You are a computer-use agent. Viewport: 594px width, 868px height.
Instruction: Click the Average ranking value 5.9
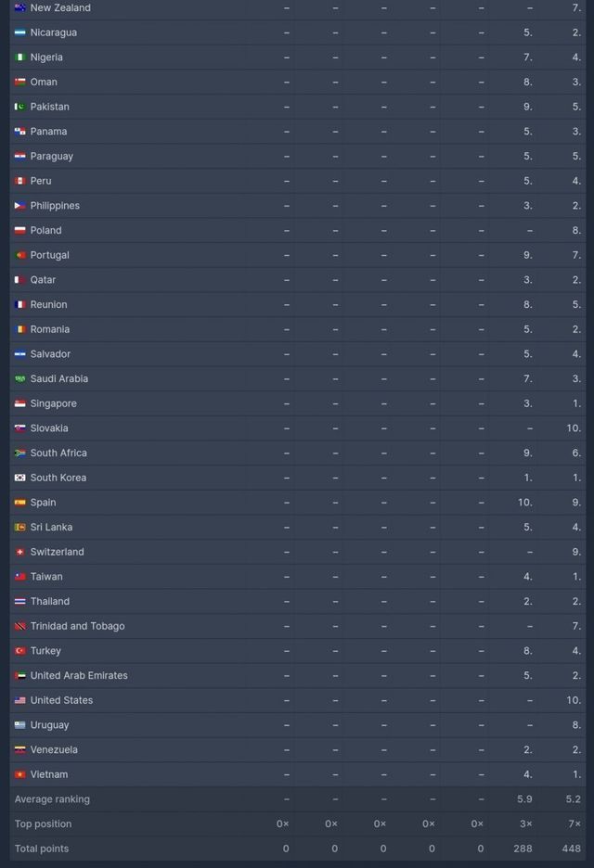point(524,799)
